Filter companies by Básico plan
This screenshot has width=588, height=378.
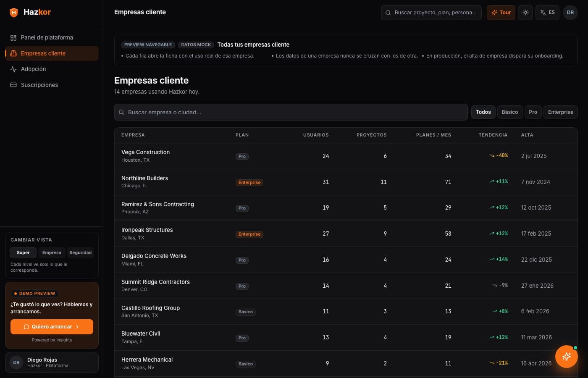click(x=510, y=112)
